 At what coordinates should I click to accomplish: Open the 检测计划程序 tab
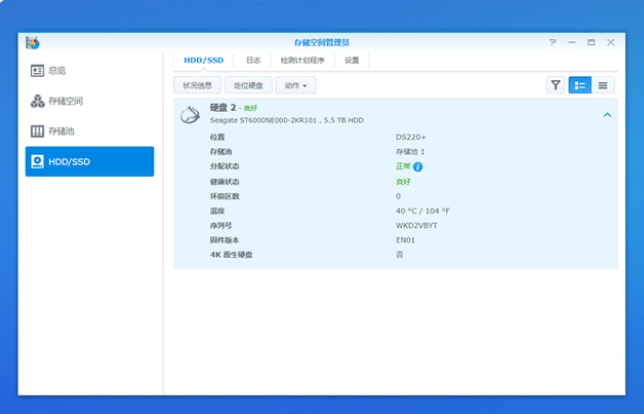pyautogui.click(x=303, y=60)
